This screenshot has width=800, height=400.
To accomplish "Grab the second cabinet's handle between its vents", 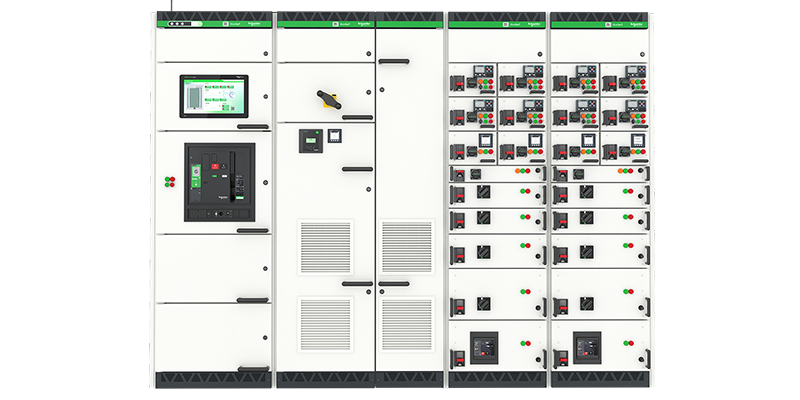I will point(357,284).
